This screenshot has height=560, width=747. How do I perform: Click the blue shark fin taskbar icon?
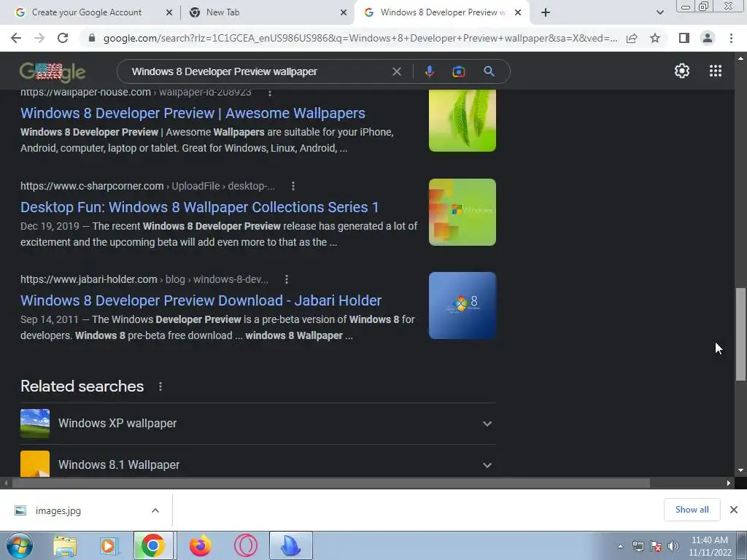tap(290, 546)
